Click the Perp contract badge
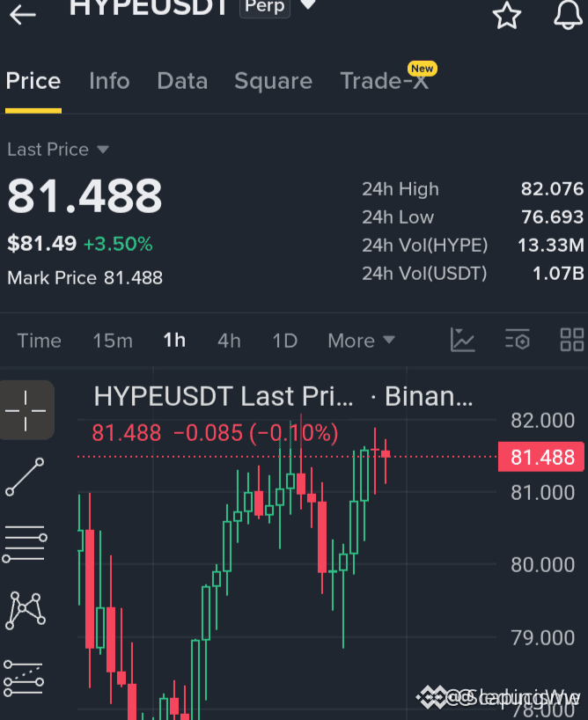The image size is (588, 720). tap(265, 6)
